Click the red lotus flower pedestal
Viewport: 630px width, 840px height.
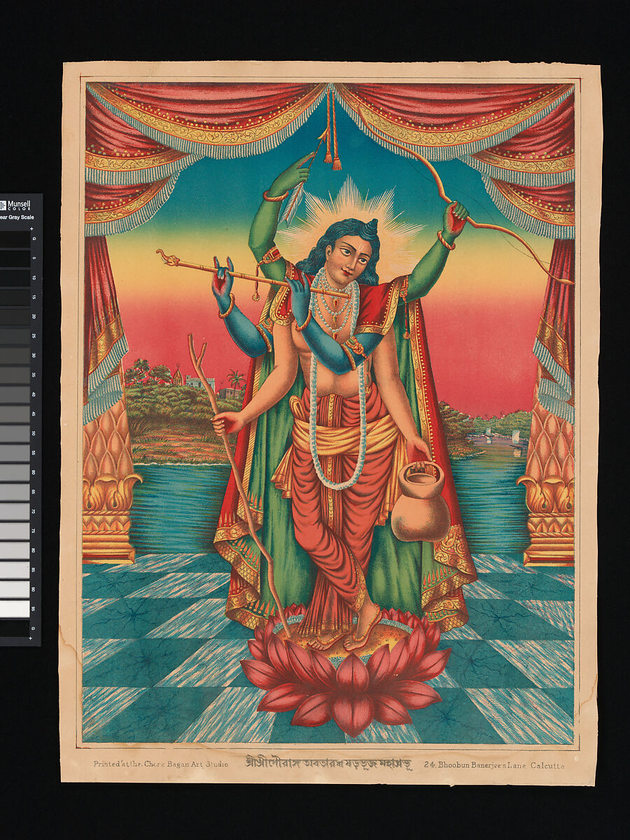[343, 672]
